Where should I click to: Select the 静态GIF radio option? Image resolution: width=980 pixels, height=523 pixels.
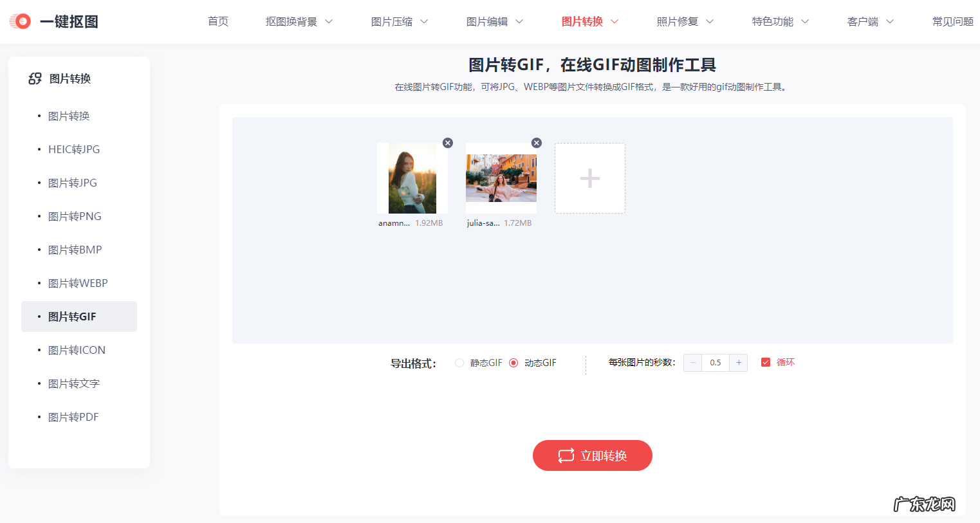coord(459,362)
